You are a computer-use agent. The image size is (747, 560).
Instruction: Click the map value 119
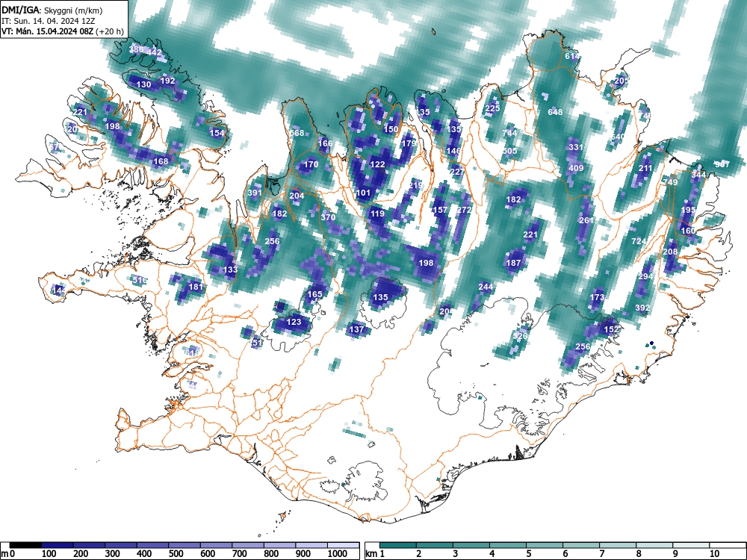click(377, 214)
